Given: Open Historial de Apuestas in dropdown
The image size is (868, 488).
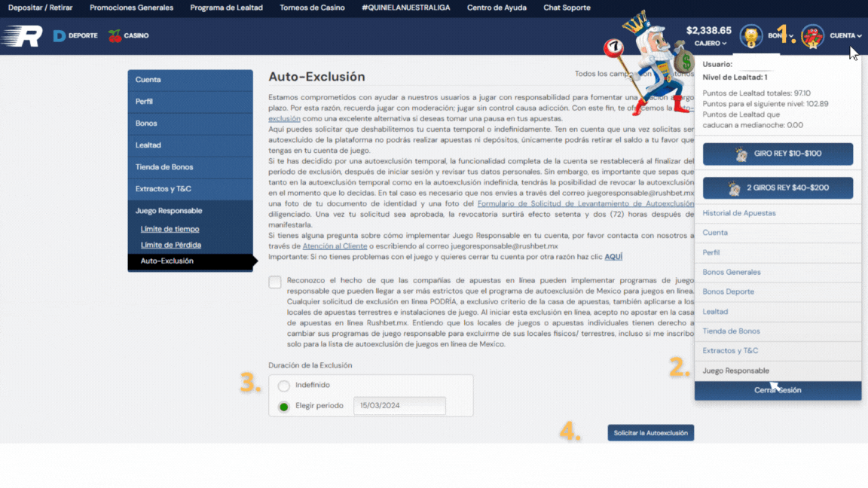Looking at the screenshot, I should coord(778,213).
